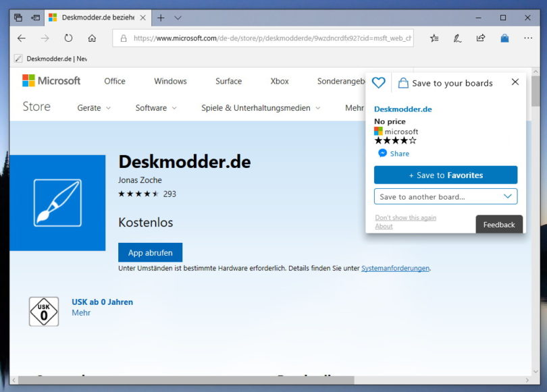The width and height of the screenshot is (547, 392).
Task: Open the Share icon in the browser toolbar
Action: pos(481,39)
